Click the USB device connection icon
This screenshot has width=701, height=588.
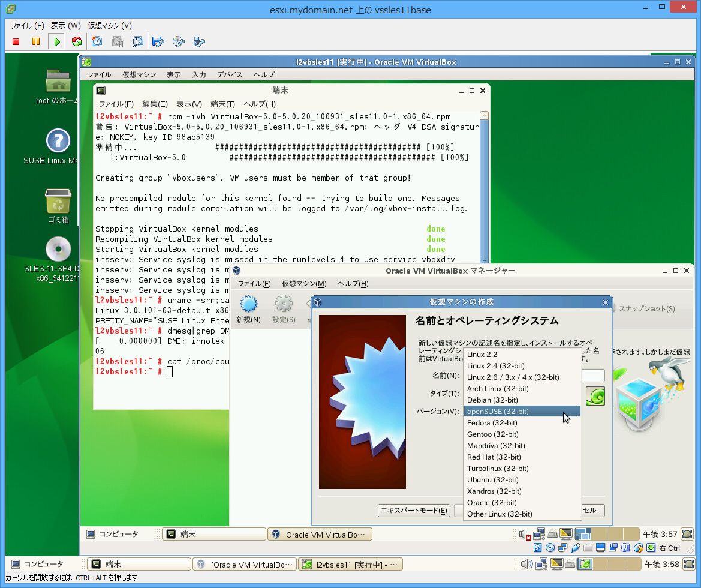pyautogui.click(x=199, y=41)
